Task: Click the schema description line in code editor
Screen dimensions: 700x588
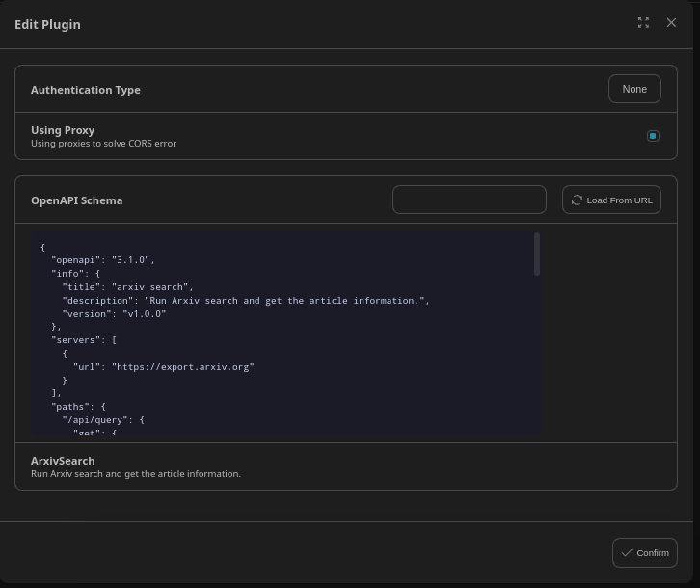Action: [246, 301]
